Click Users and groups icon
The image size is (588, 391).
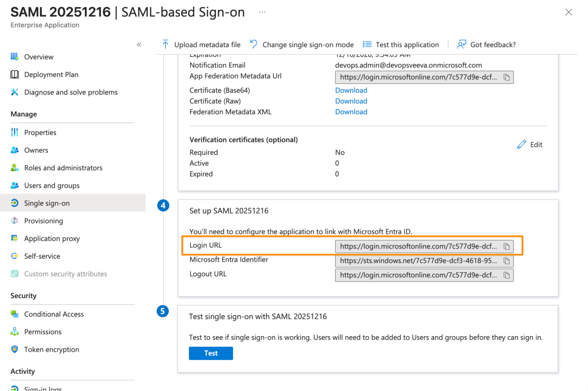point(14,185)
